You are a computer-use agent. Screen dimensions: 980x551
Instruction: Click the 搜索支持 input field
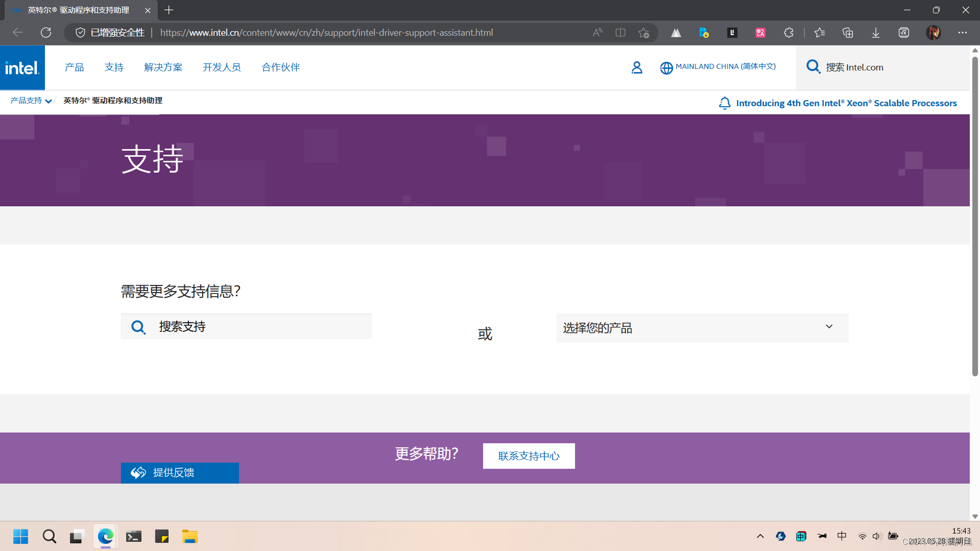pyautogui.click(x=246, y=327)
